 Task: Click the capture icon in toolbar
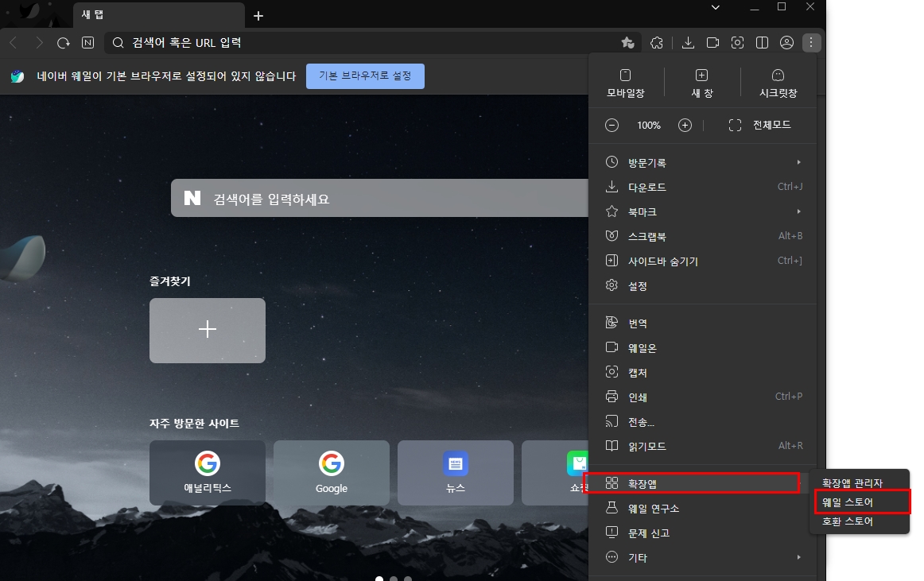tap(737, 42)
